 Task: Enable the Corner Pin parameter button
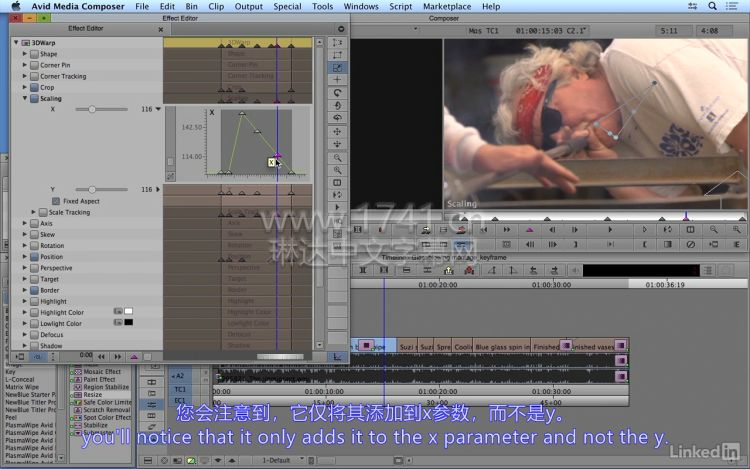click(x=34, y=65)
